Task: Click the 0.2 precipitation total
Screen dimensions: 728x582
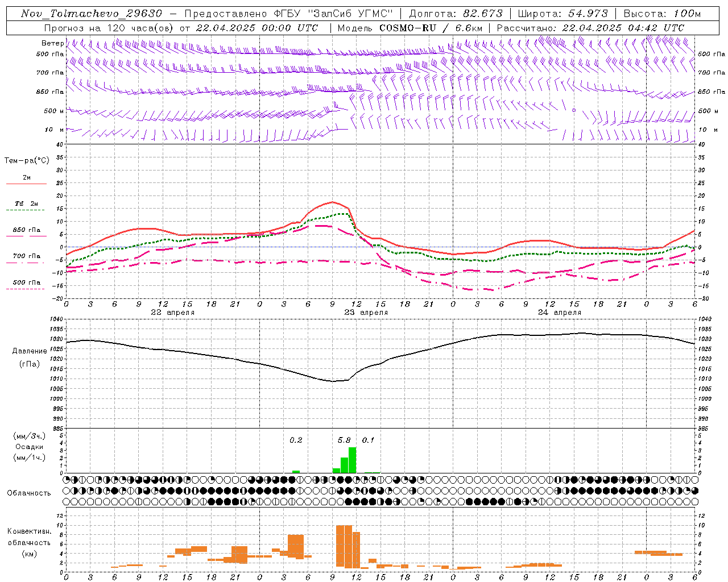Action: click(296, 440)
